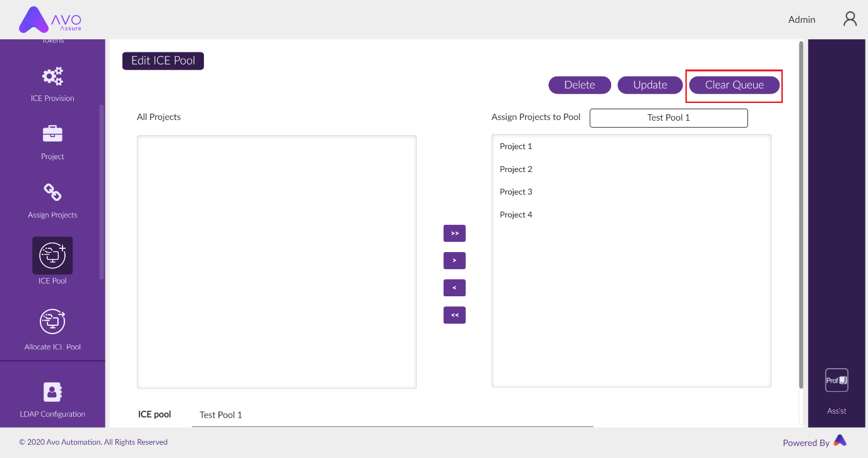The image size is (868, 458).
Task: Click the Update button
Action: tap(650, 85)
